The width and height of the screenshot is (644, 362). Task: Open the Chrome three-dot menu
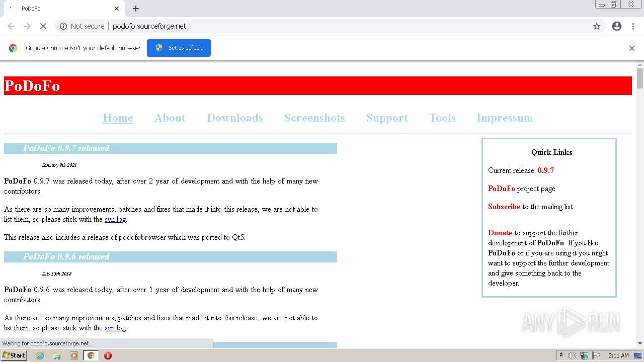click(633, 26)
